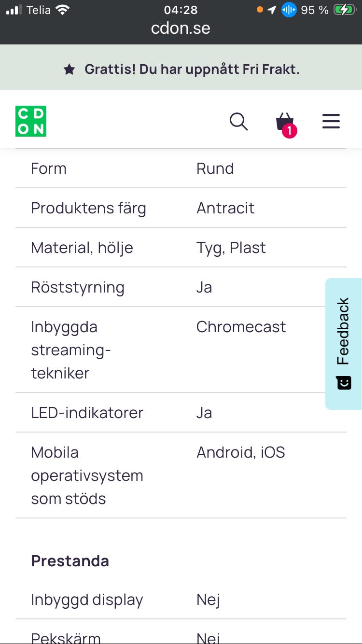Image resolution: width=362 pixels, height=644 pixels.
Task: Select the Android, iOS value
Action: 240,452
